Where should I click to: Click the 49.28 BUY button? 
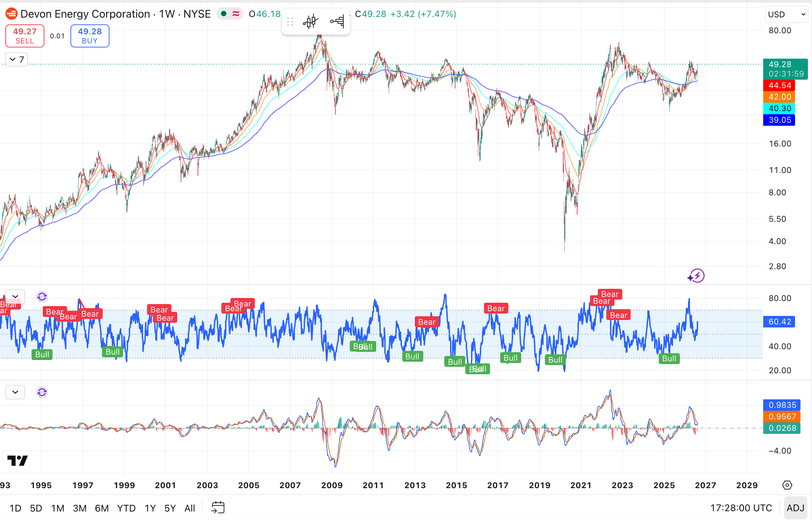click(x=90, y=36)
